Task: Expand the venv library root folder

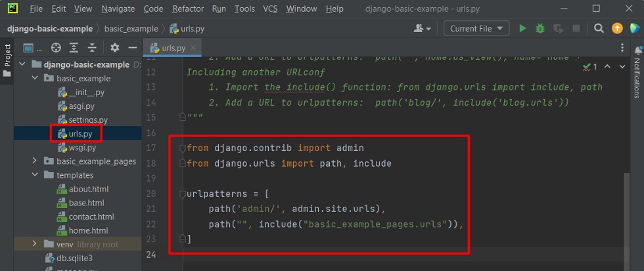Action: 35,244
